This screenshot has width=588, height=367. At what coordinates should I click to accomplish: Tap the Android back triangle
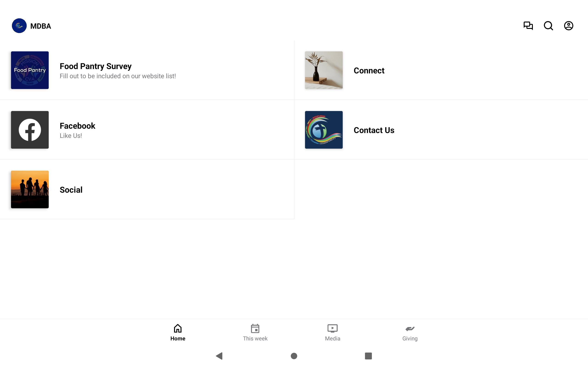(219, 356)
